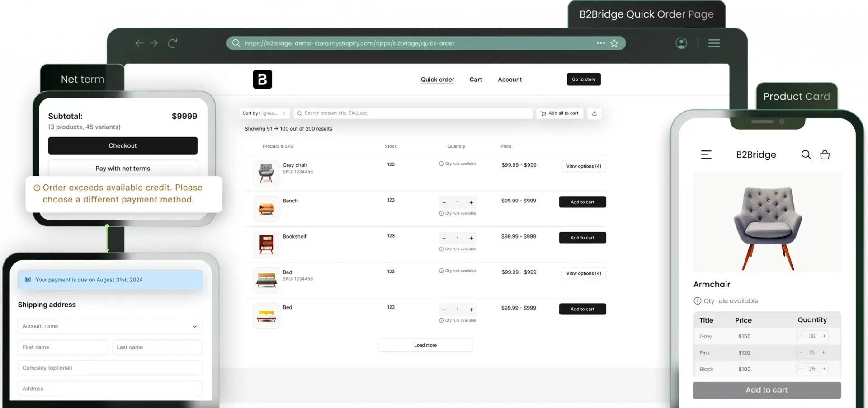
Task: Increase Bench quantity with plus button
Action: click(x=471, y=202)
